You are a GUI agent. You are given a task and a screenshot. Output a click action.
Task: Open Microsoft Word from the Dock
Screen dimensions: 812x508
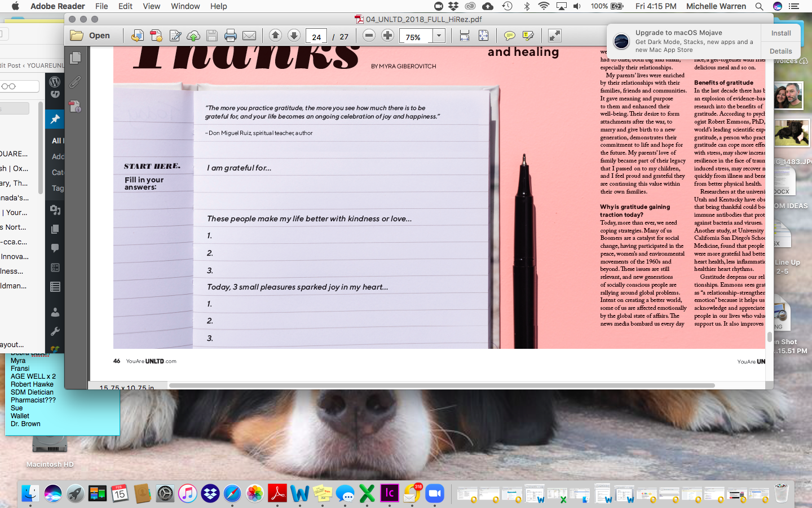(299, 493)
